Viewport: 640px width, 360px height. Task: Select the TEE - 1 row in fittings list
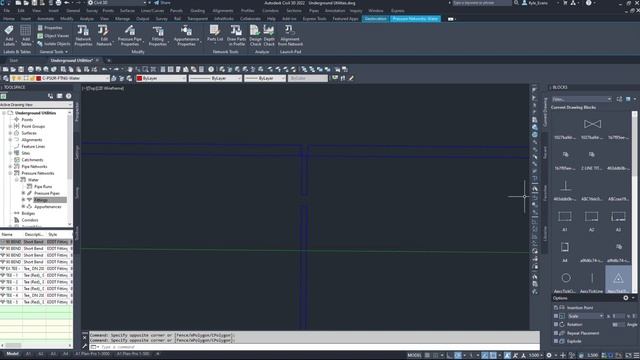click(36, 275)
